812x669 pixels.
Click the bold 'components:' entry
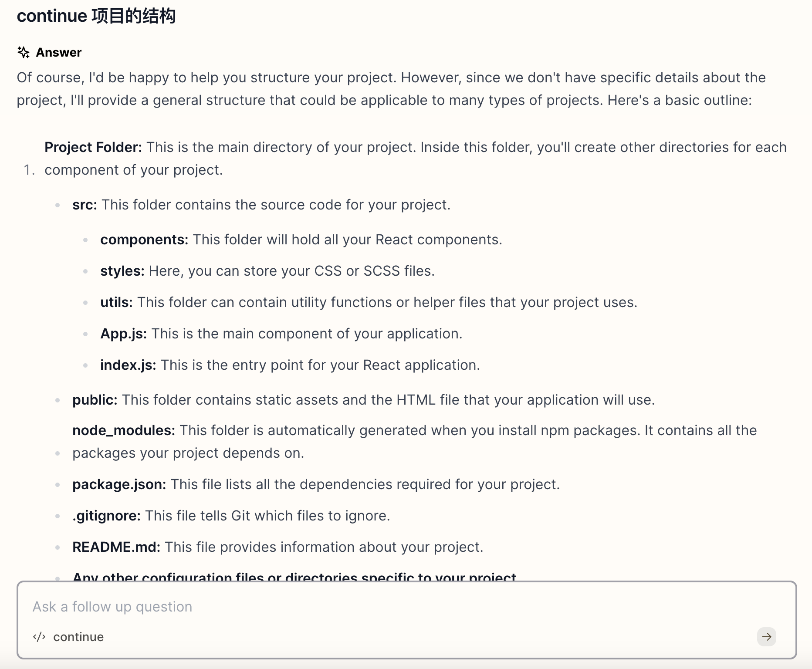(144, 240)
